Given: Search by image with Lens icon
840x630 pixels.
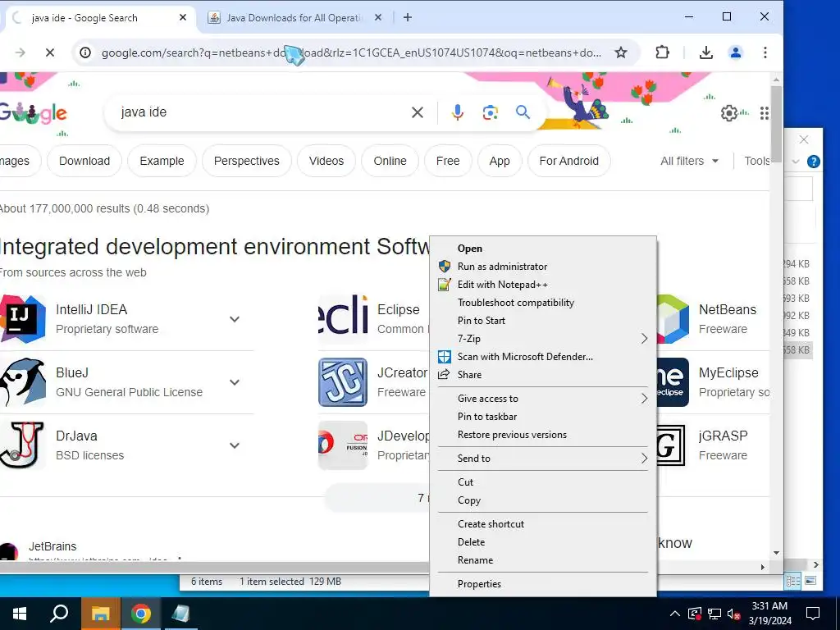Looking at the screenshot, I should (x=491, y=112).
